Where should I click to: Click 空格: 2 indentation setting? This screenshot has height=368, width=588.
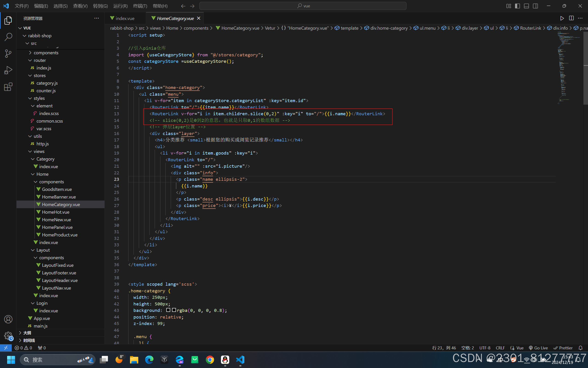coord(467,348)
